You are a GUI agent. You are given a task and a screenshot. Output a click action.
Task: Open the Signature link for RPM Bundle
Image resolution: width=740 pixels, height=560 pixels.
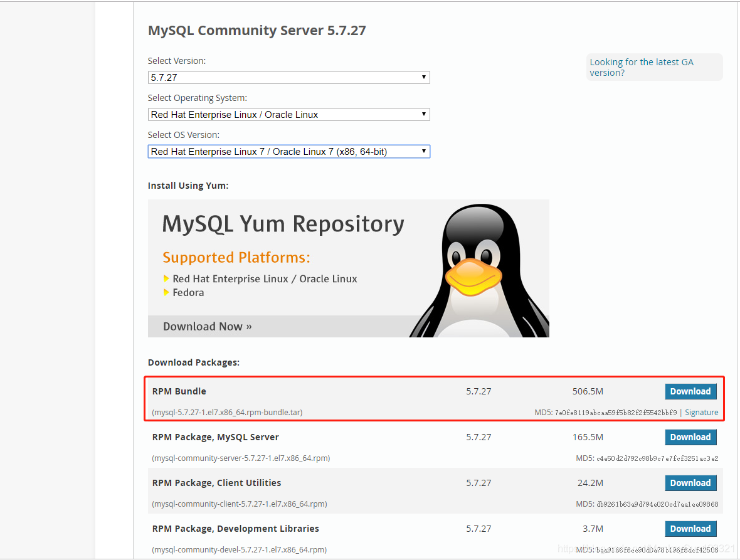point(701,412)
